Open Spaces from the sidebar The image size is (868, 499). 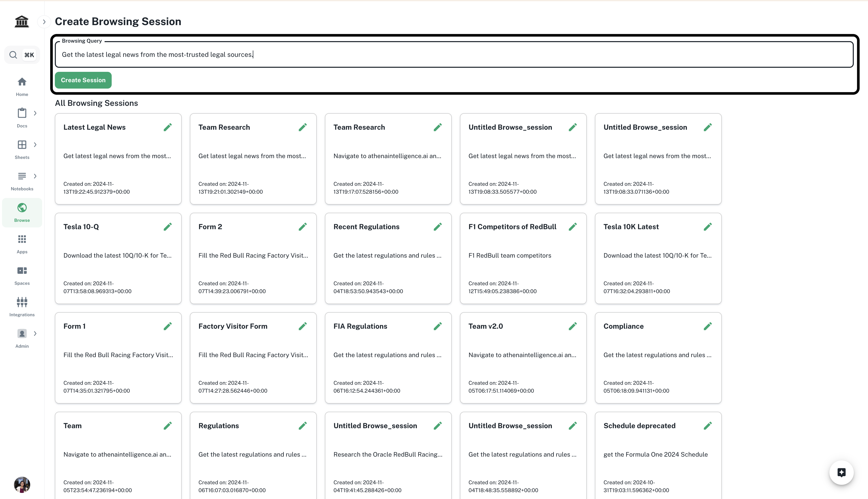click(x=22, y=276)
